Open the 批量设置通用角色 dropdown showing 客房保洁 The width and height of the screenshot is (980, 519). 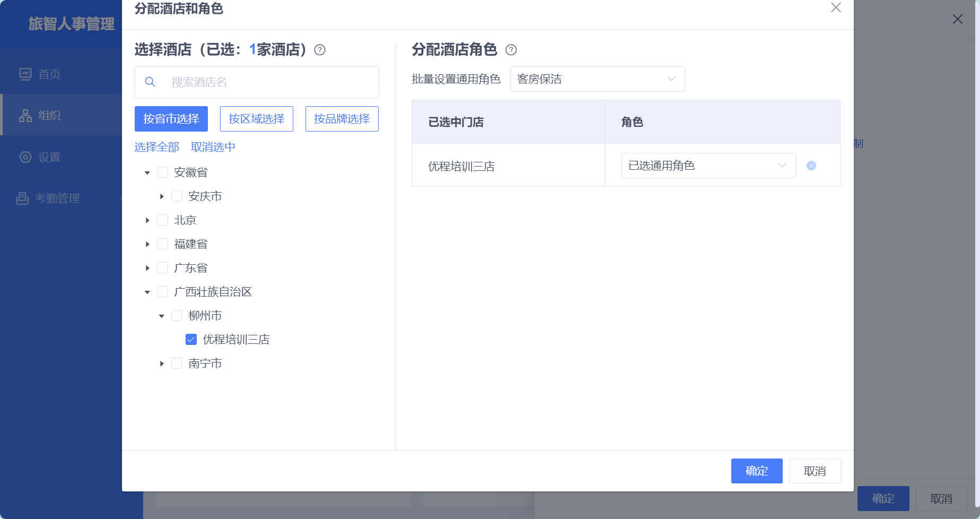(x=597, y=79)
